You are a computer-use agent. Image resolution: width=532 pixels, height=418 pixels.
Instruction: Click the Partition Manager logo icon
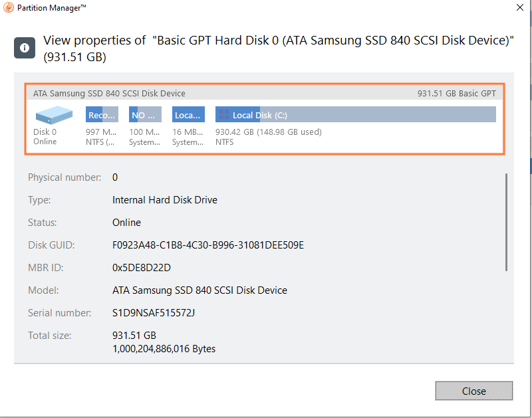(7, 7)
